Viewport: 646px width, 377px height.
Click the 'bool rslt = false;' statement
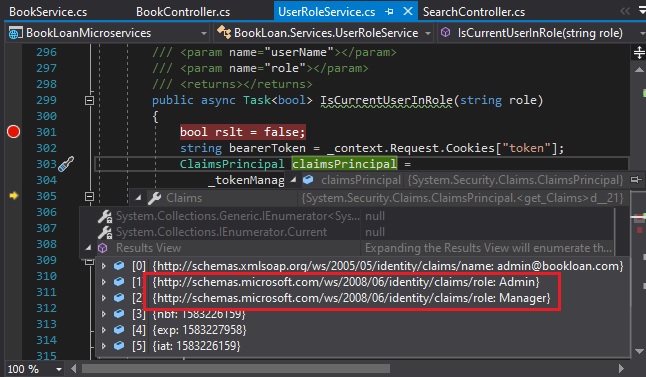[x=243, y=132]
